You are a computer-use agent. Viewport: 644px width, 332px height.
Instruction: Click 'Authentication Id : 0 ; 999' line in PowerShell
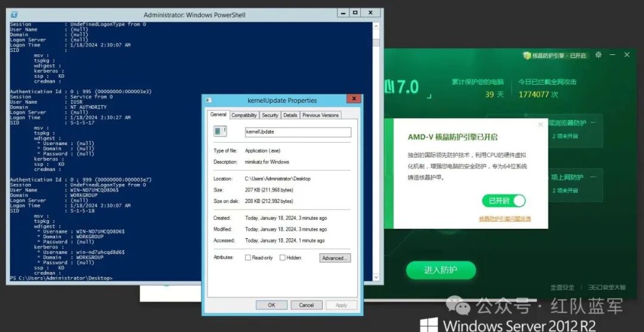pyautogui.click(x=81, y=179)
